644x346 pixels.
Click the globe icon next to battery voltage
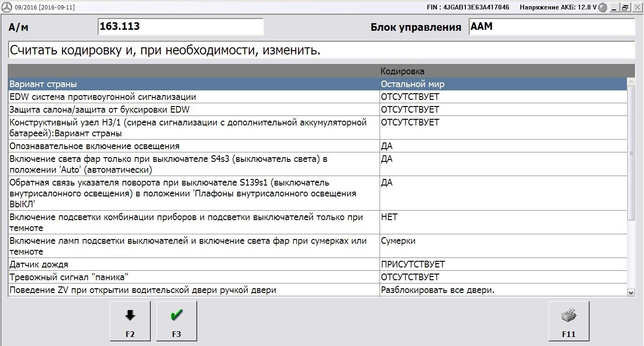[x=602, y=8]
